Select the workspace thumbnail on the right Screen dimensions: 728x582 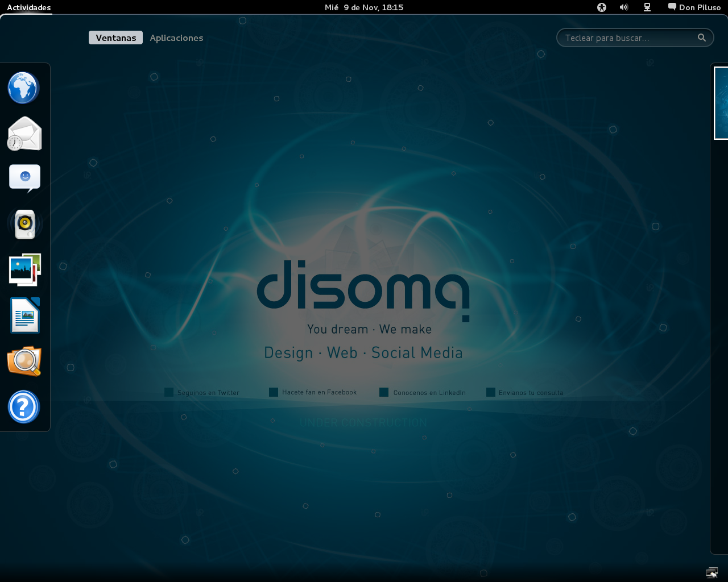(x=721, y=103)
